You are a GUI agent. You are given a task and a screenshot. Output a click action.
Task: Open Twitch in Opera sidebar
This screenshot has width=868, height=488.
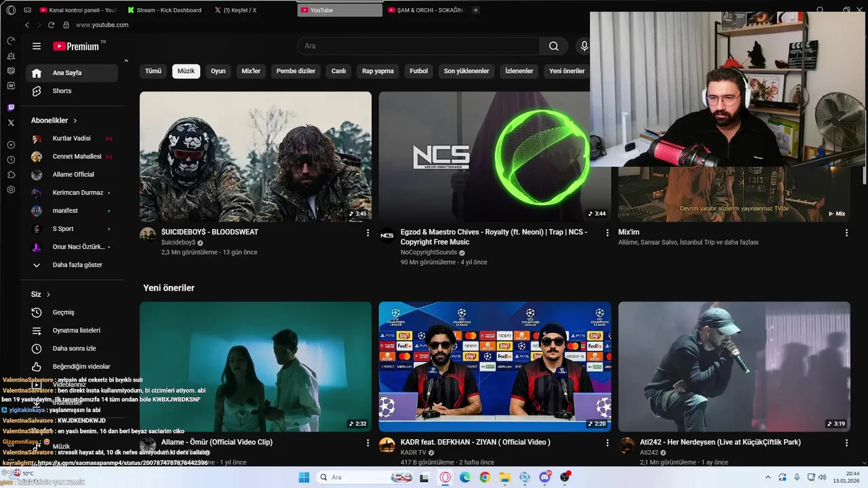[x=11, y=108]
